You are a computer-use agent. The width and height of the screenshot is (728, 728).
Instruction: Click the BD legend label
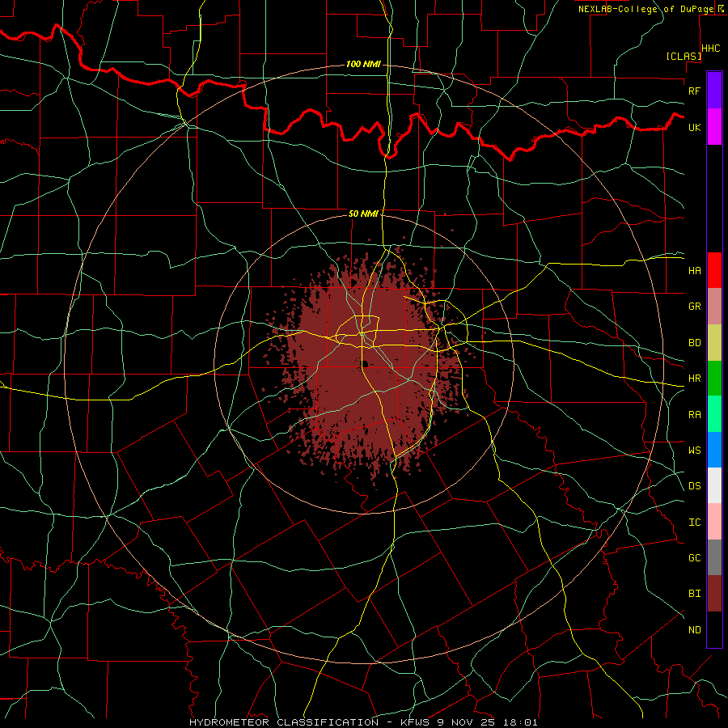(694, 343)
